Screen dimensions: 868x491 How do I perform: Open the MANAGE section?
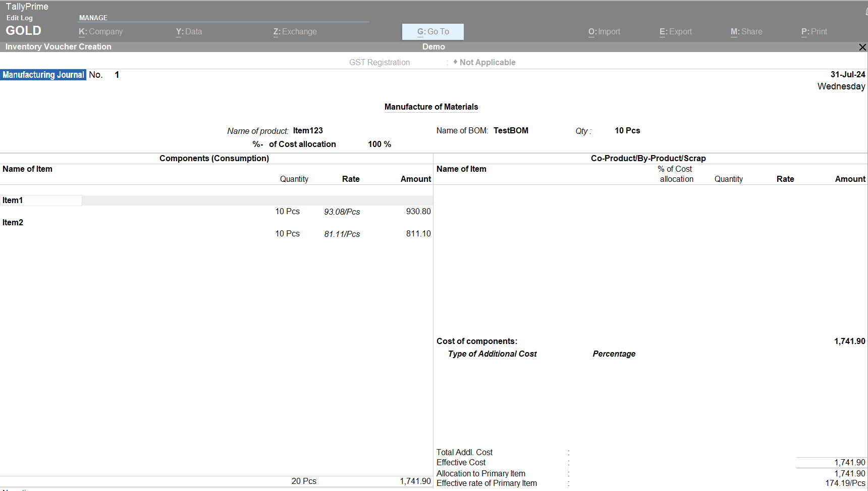point(93,18)
